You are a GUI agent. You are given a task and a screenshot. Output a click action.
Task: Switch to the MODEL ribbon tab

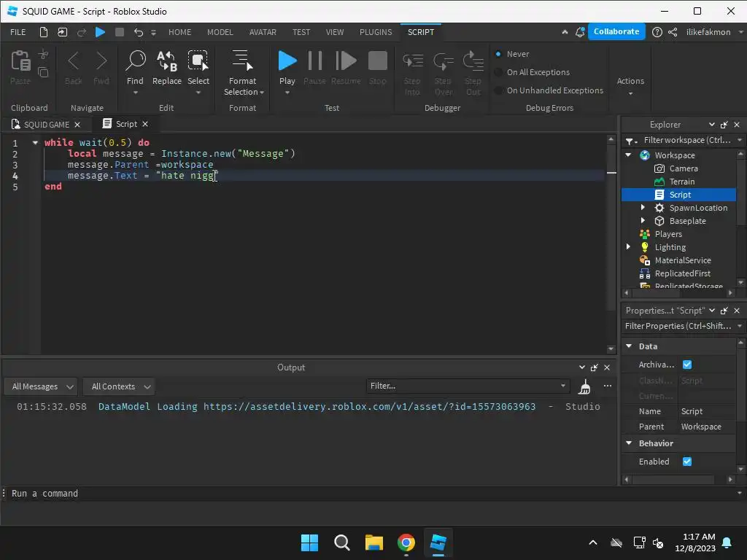coord(220,32)
